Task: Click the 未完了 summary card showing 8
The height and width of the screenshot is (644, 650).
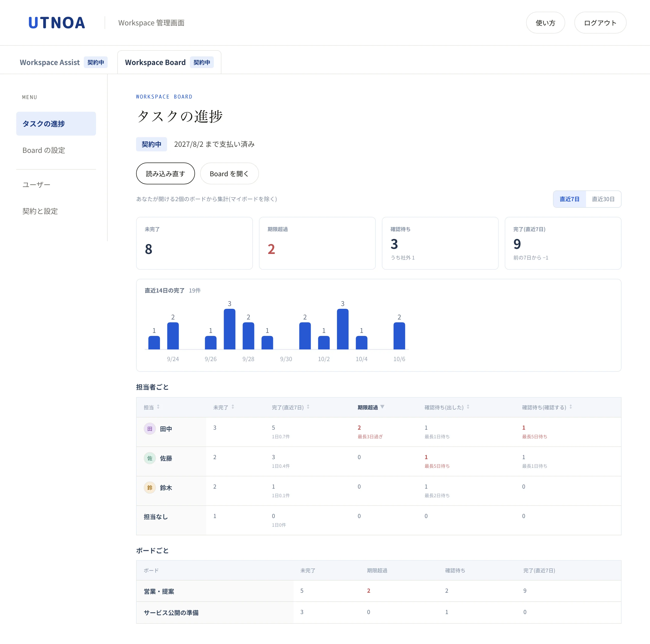Action: 194,243
